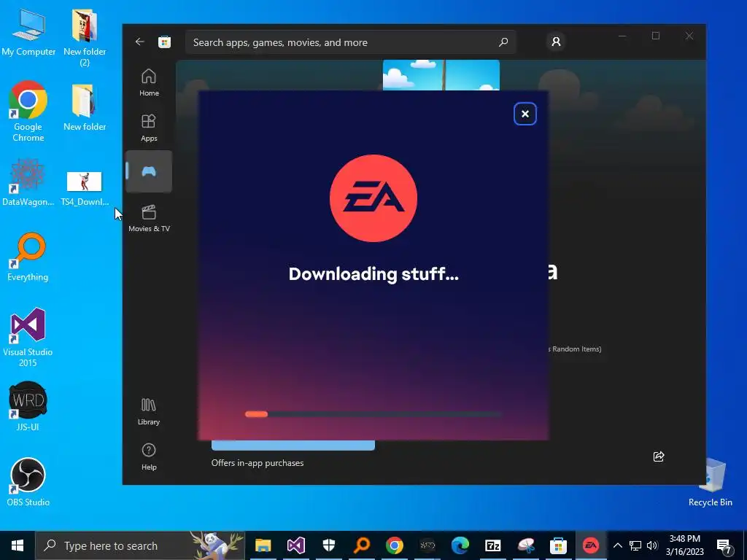Click the download progress bar in EA dialog
Screen dimensions: 747x560
click(x=373, y=414)
